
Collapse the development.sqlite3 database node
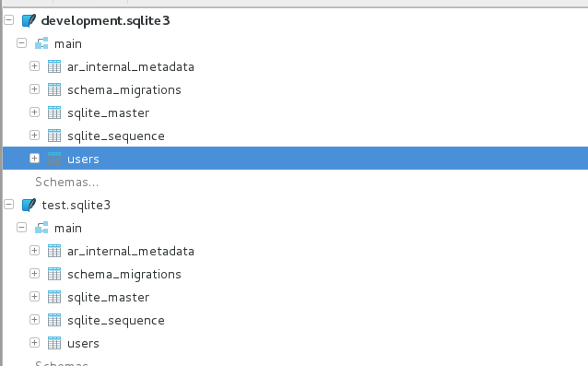tap(8, 19)
